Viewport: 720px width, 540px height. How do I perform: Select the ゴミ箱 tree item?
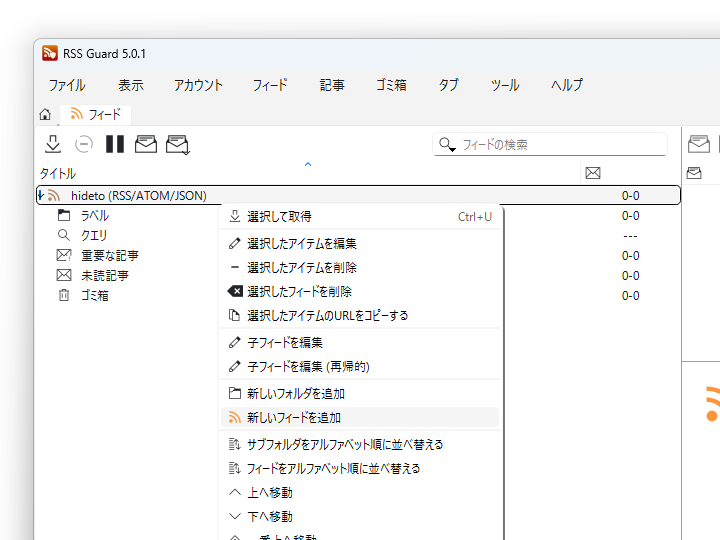pyautogui.click(x=95, y=295)
